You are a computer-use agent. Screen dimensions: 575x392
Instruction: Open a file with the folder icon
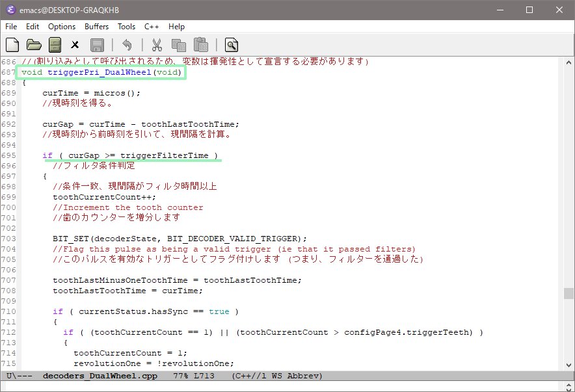[x=34, y=45]
